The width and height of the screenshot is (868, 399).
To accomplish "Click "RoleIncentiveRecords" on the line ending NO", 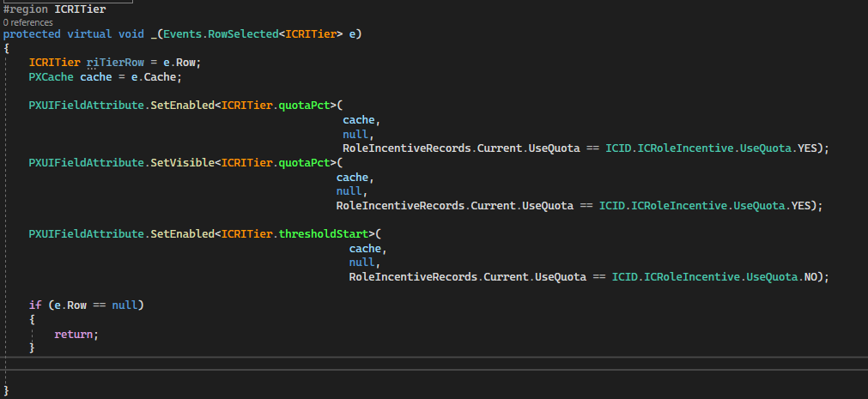I will (x=413, y=276).
